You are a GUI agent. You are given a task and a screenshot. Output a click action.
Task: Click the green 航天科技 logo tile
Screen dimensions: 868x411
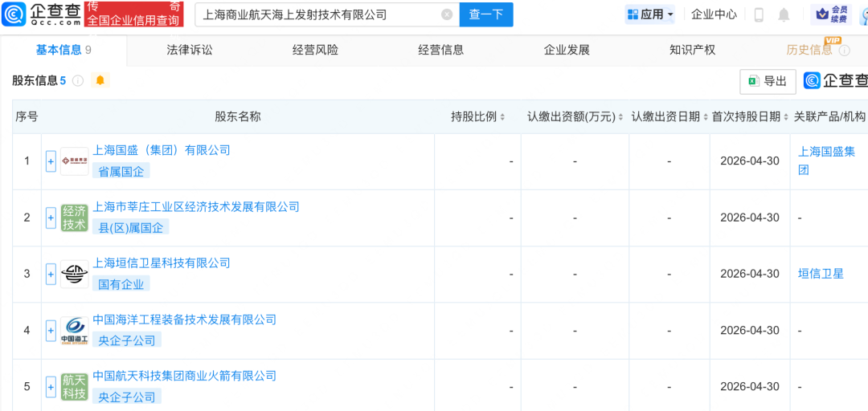point(74,387)
